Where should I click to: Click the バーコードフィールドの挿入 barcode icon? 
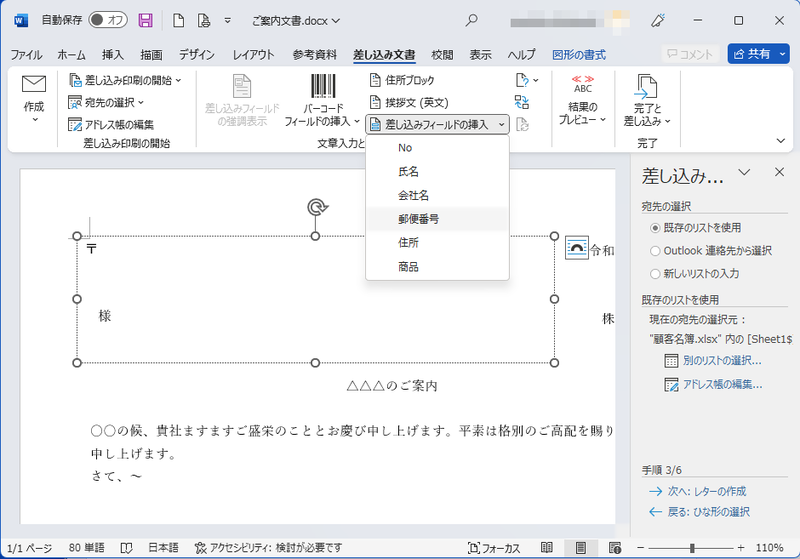323,86
